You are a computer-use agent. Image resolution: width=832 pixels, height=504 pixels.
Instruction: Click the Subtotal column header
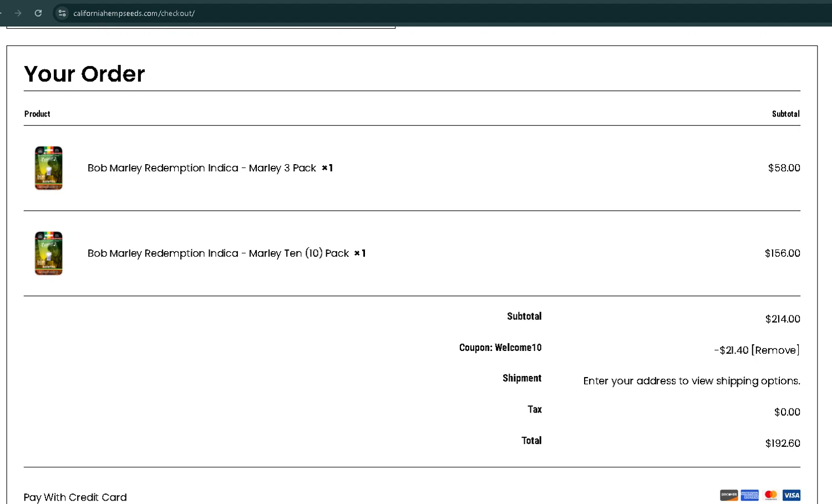786,114
